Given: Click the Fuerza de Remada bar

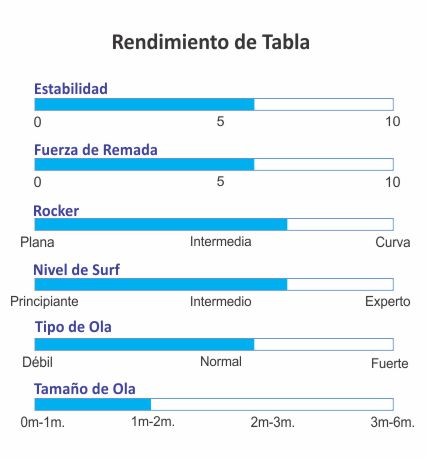Looking at the screenshot, I should pyautogui.click(x=214, y=164).
